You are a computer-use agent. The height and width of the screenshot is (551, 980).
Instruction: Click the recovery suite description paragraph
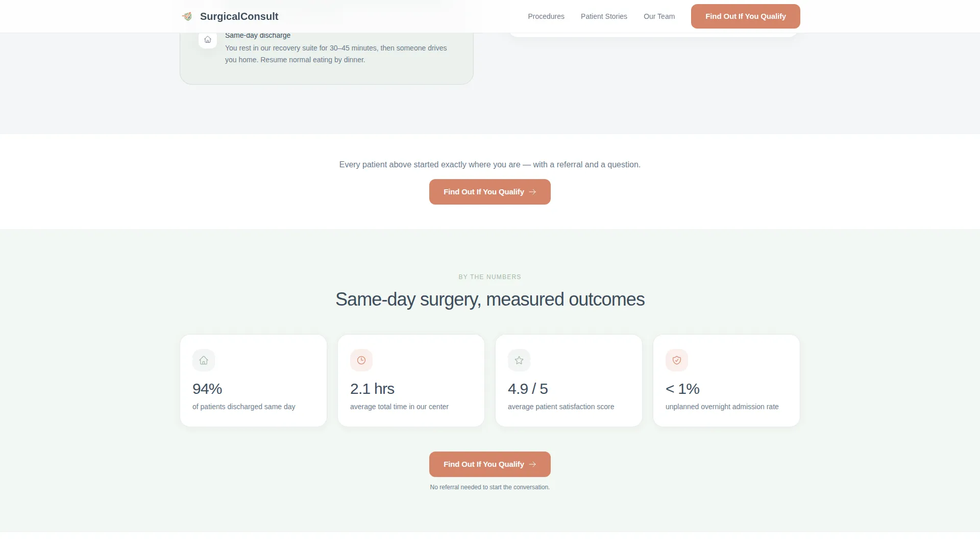click(x=336, y=54)
